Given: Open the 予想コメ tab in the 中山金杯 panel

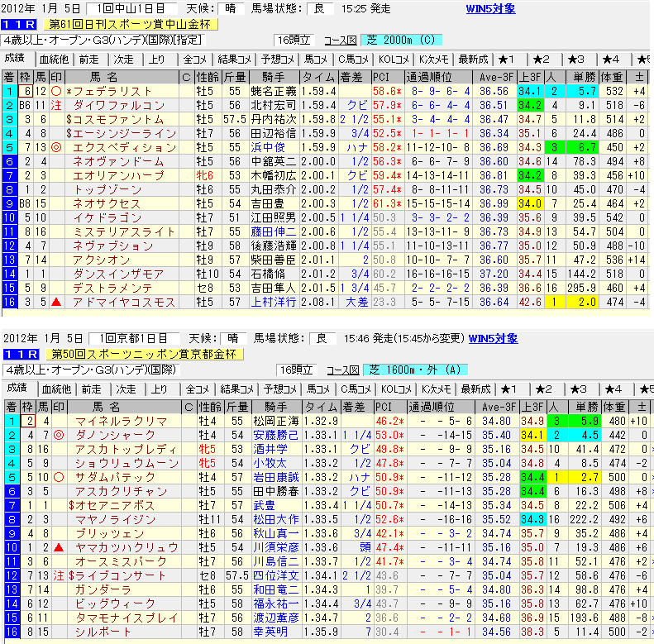Looking at the screenshot, I should (x=277, y=60).
